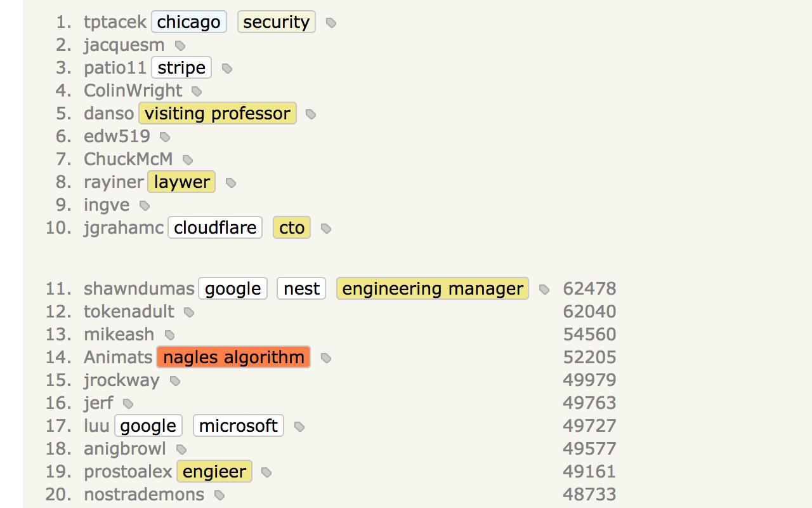Select the chicago tag on tptacek
The height and width of the screenshot is (508, 812).
(x=188, y=22)
